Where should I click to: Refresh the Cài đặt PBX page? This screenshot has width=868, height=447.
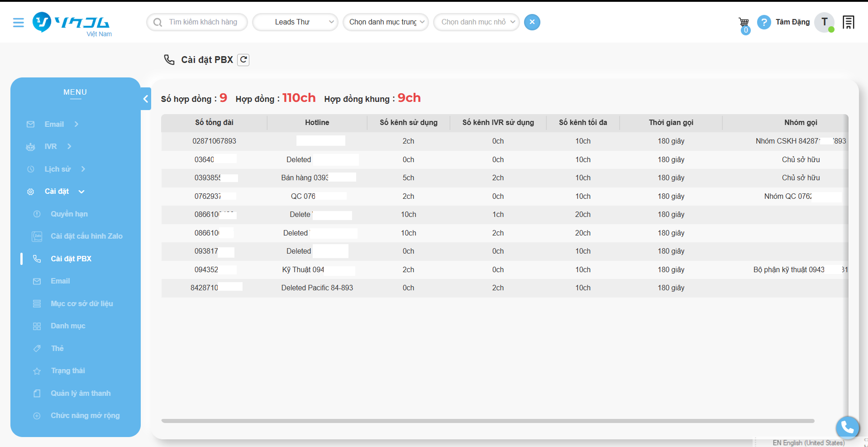click(243, 60)
